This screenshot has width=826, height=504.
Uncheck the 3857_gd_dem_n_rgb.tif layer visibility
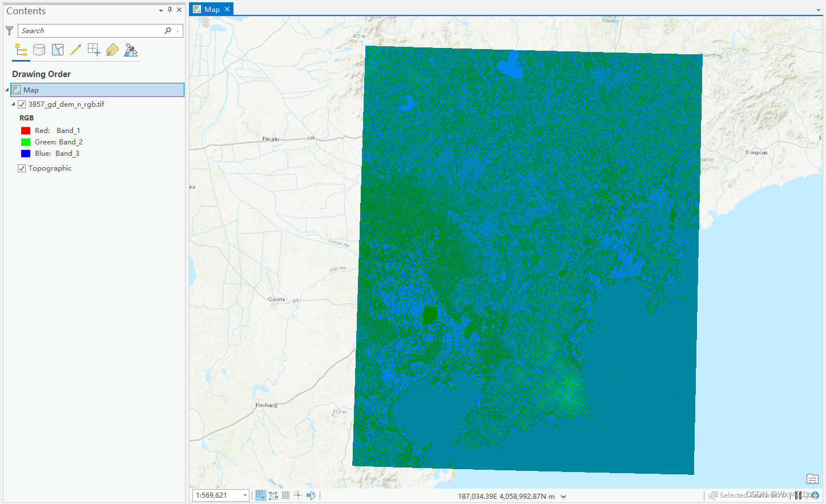click(x=22, y=104)
